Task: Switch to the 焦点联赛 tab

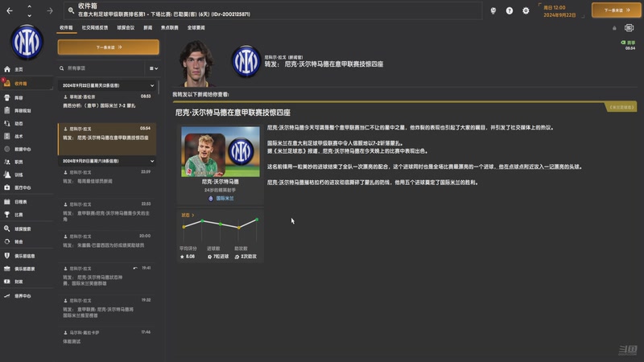Action: 170,28
